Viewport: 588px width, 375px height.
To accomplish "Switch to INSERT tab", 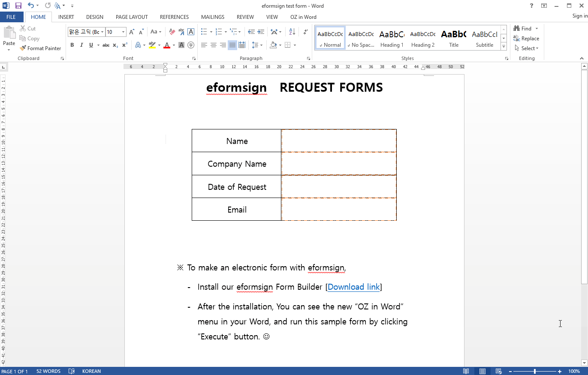I will [x=66, y=17].
